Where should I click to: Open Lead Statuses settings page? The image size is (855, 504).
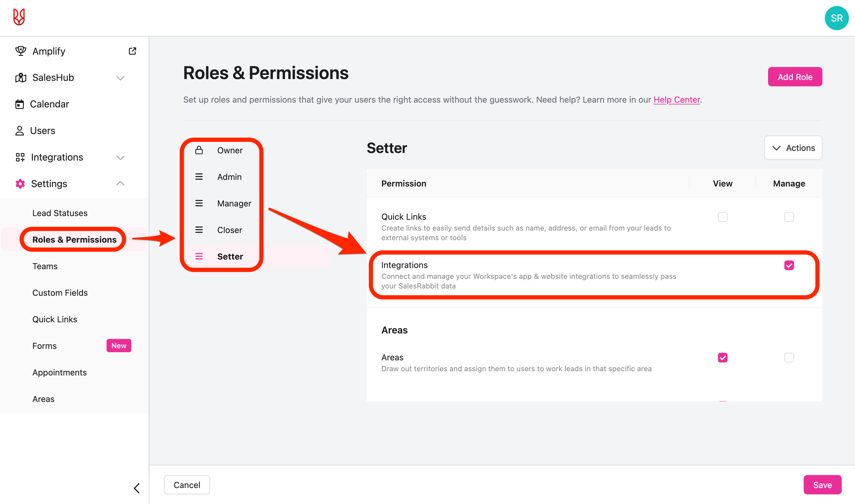60,213
